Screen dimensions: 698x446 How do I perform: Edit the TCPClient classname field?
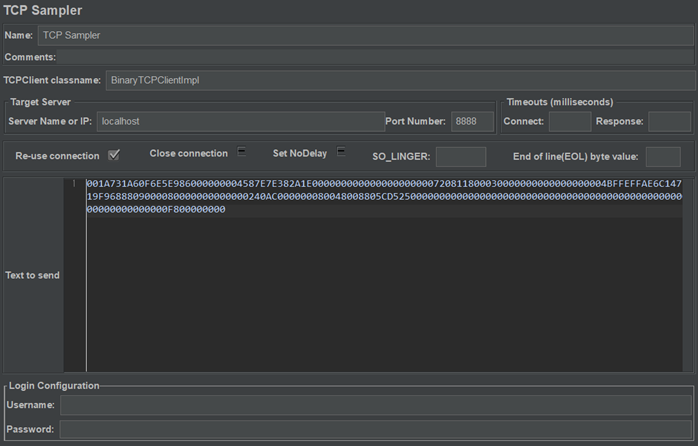click(x=400, y=80)
